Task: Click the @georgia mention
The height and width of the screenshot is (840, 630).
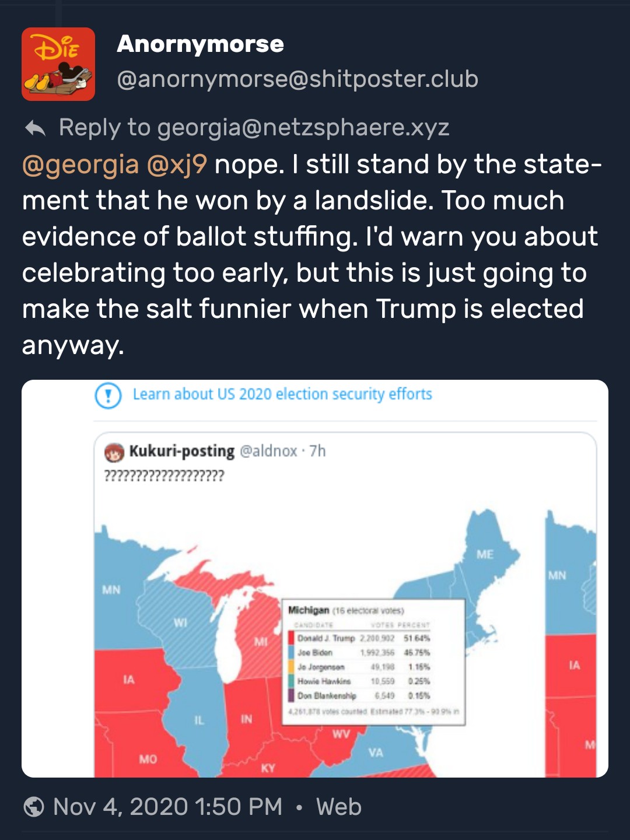Action: tap(80, 165)
